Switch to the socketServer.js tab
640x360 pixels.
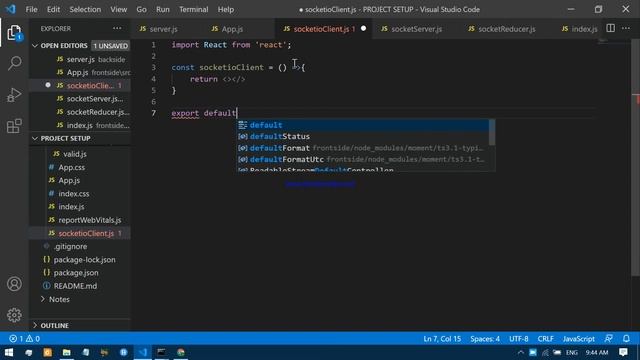(416, 29)
